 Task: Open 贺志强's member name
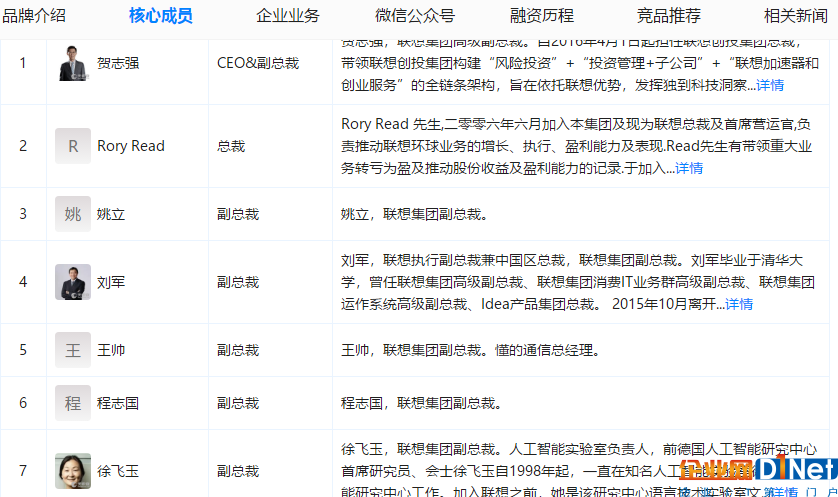[x=118, y=63]
